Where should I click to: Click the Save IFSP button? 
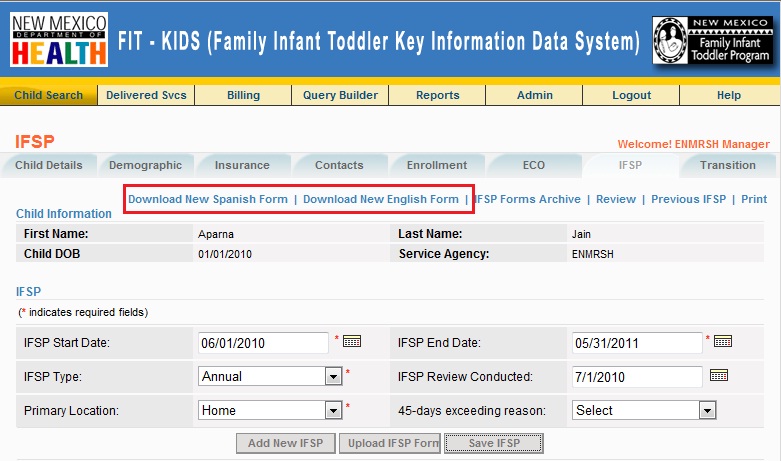(494, 443)
